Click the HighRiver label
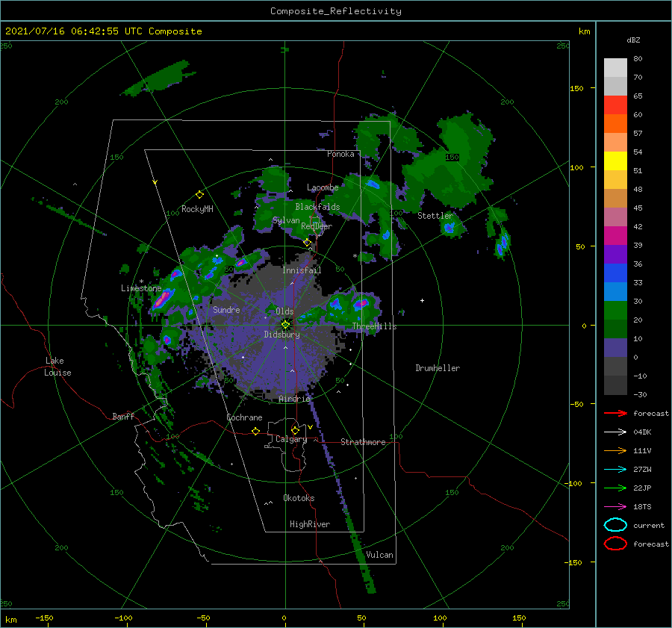Viewport: 672px width, 628px height. pos(310,524)
